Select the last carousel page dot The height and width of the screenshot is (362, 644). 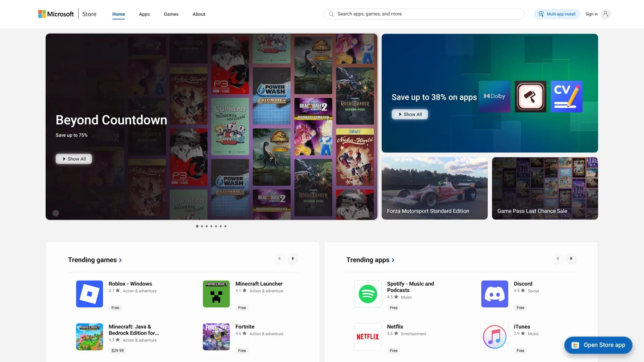click(x=225, y=226)
